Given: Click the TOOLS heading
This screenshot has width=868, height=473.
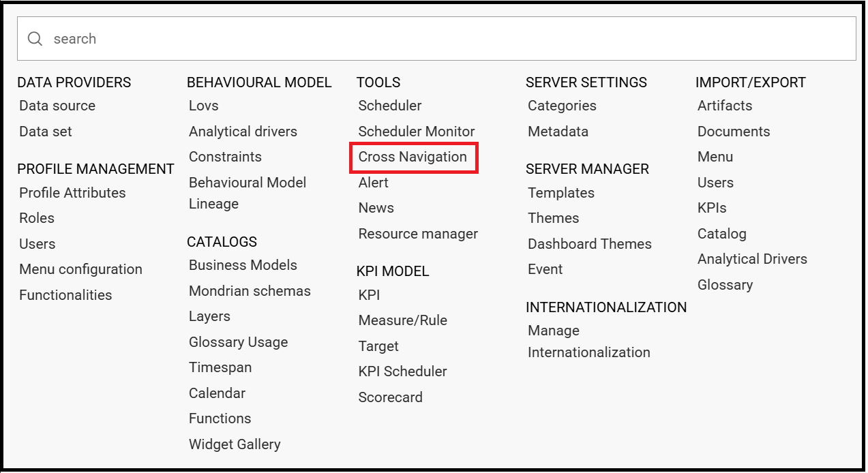Looking at the screenshot, I should [378, 82].
